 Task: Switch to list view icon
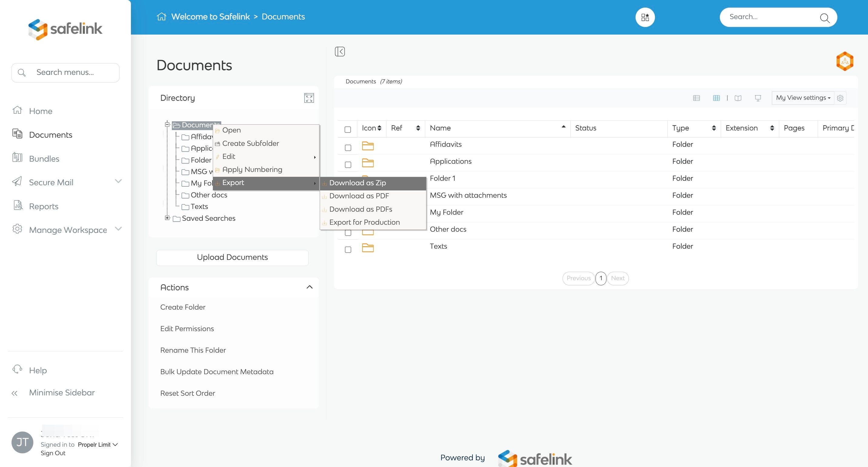coord(696,98)
